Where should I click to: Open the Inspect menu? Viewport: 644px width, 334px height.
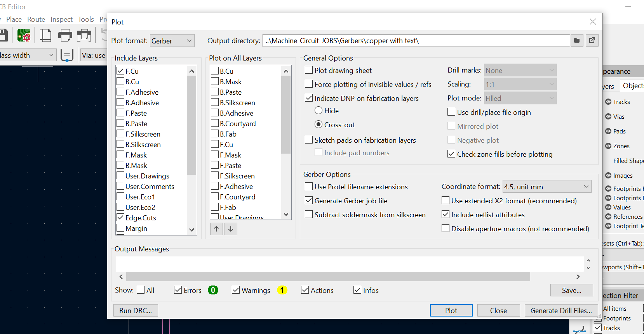(x=61, y=19)
